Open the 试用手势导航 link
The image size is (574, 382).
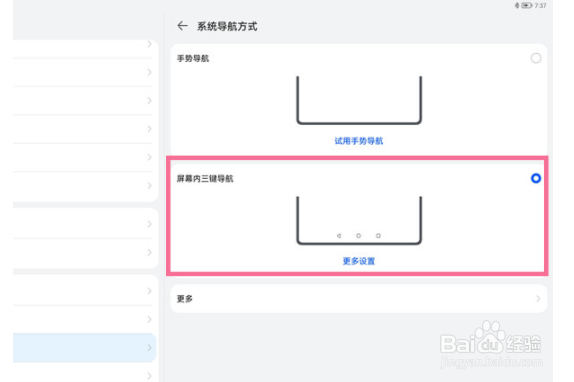[359, 141]
